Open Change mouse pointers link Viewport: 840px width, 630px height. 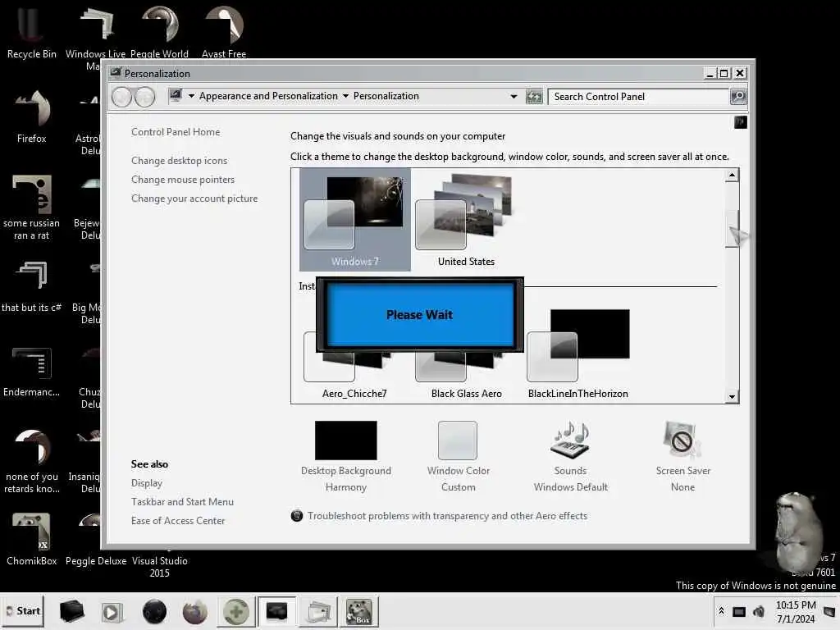[x=183, y=180]
